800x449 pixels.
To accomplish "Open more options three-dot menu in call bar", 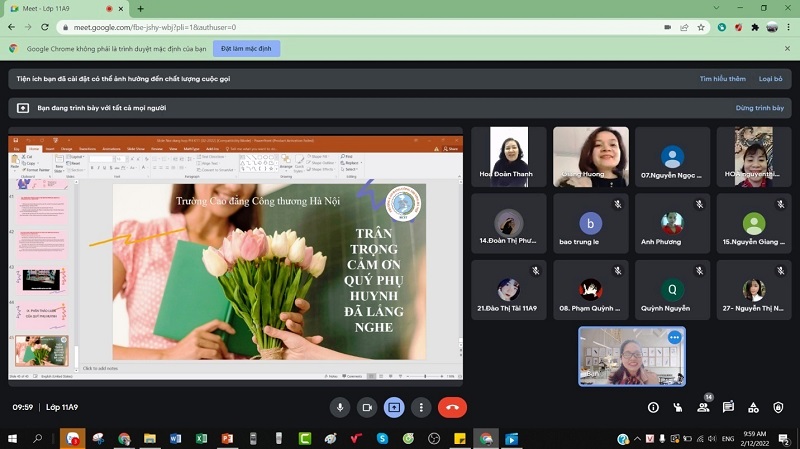I will (421, 407).
